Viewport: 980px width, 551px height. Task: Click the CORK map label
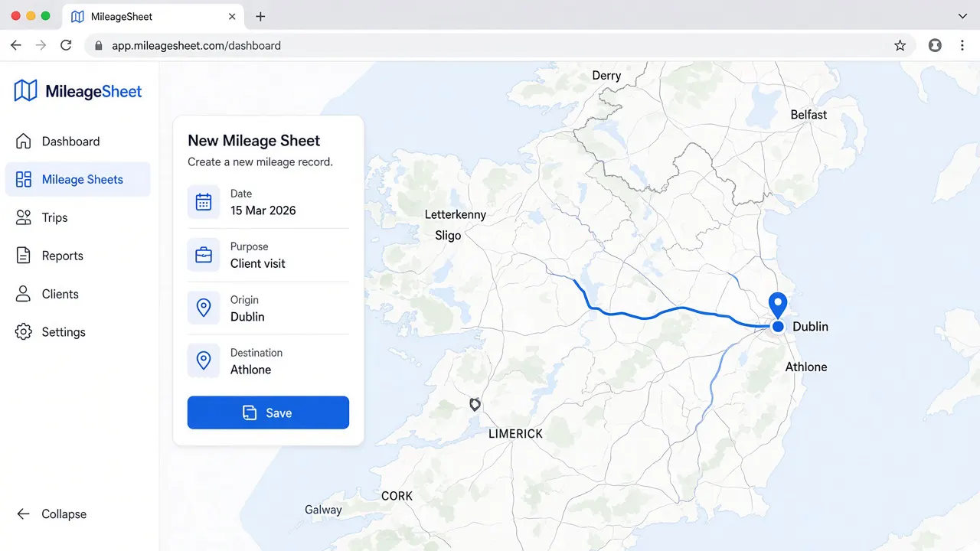point(397,496)
